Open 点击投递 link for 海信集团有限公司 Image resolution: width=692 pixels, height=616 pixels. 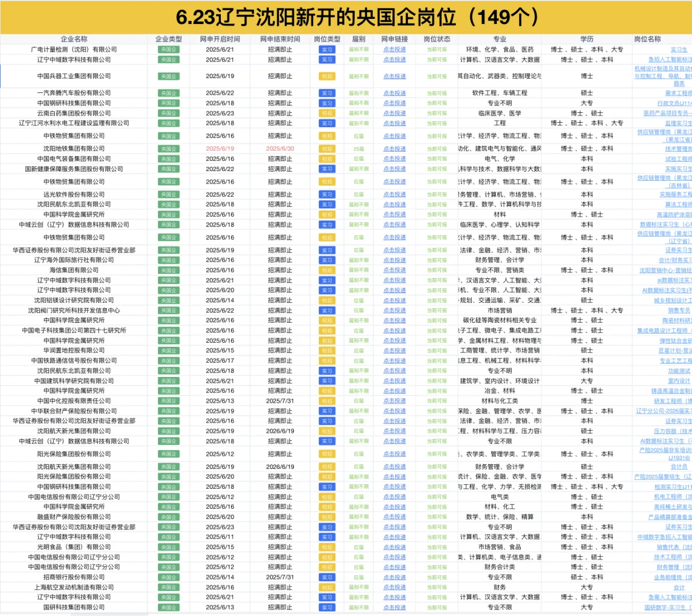pos(395,270)
